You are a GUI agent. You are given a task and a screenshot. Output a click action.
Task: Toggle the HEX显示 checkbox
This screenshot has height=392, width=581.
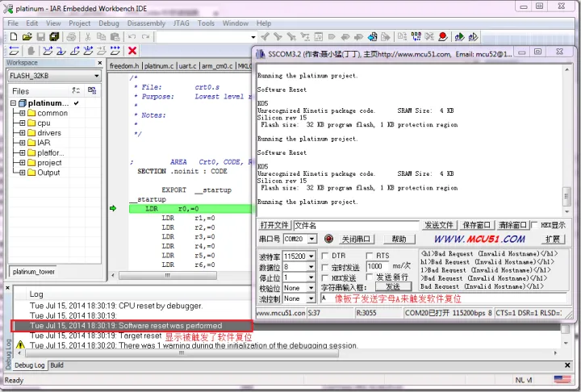tap(534, 225)
